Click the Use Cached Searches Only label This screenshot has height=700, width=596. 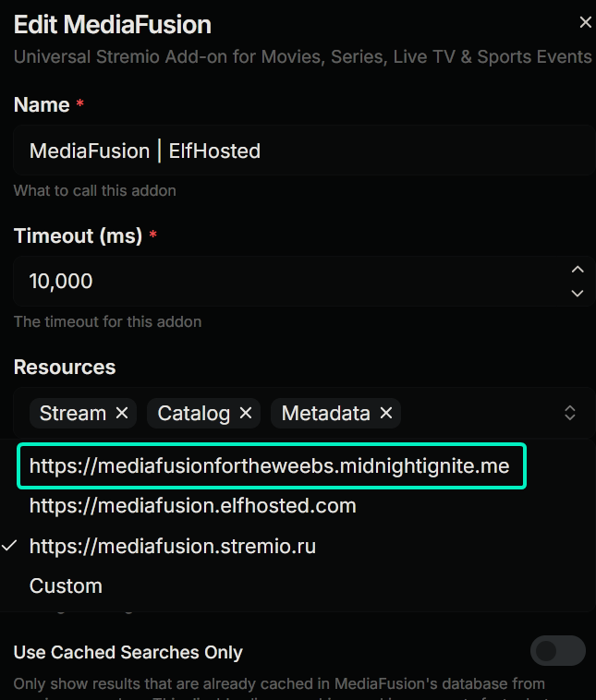coord(128,652)
